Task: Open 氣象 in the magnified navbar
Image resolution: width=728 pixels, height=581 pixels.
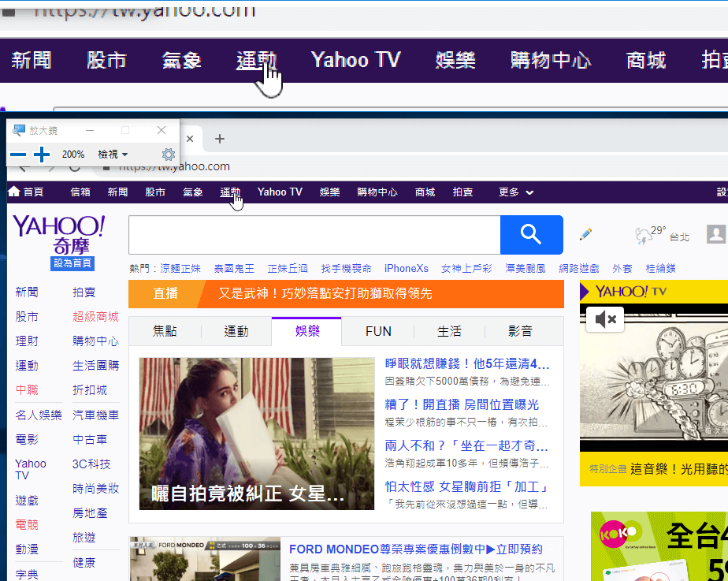Action: [181, 61]
